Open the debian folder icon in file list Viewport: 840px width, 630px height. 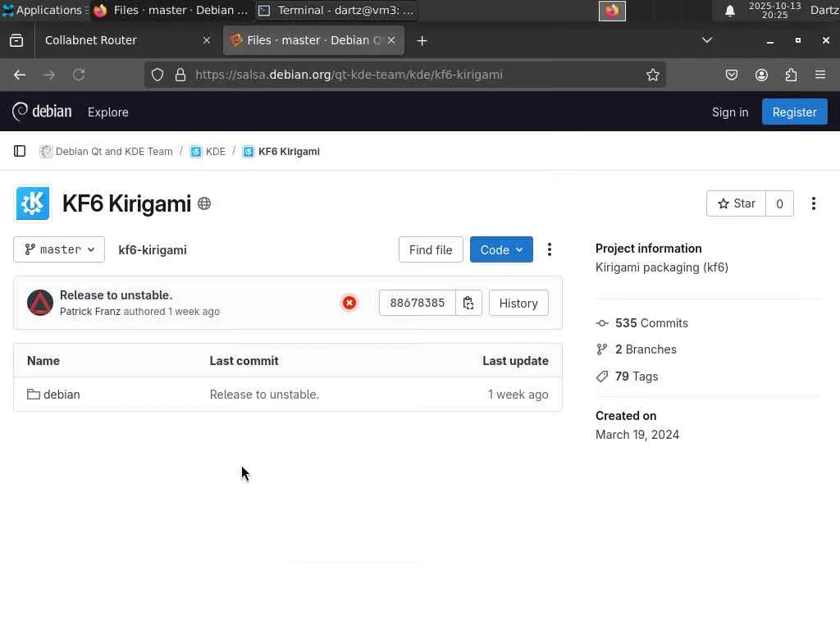(34, 395)
